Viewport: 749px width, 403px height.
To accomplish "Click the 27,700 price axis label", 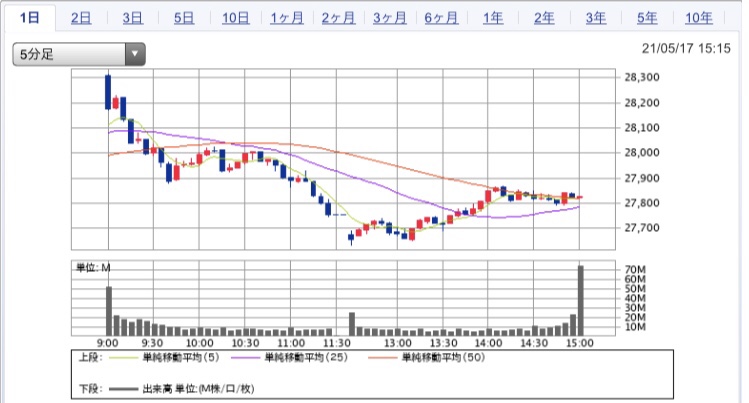I will [x=642, y=228].
